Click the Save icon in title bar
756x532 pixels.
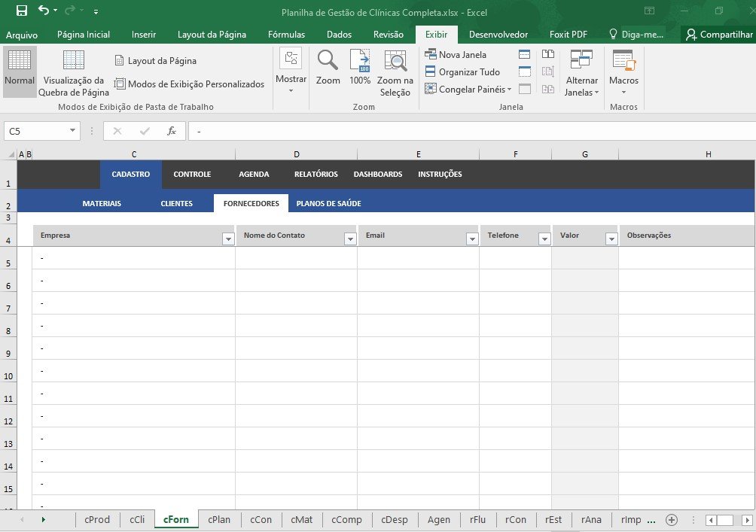(x=22, y=11)
